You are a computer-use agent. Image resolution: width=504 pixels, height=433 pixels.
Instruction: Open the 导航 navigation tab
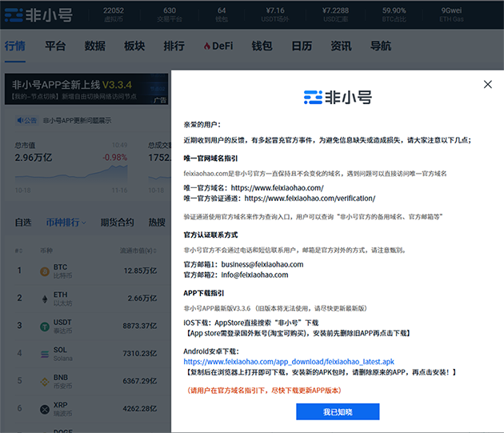(381, 46)
